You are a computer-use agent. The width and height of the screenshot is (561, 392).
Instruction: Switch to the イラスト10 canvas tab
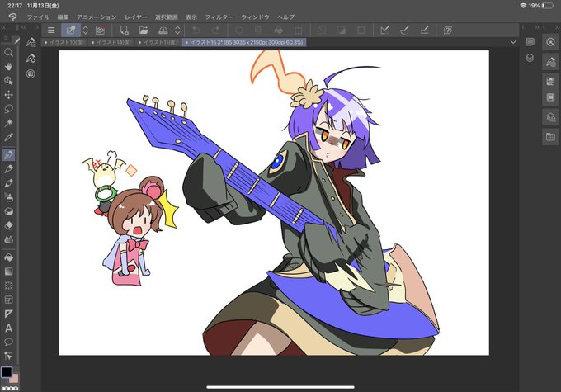(64, 42)
